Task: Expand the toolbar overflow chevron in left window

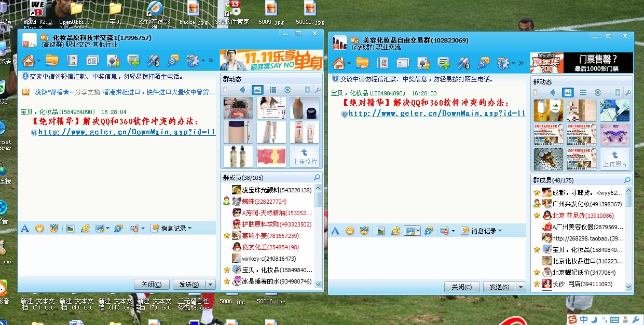Action: [211, 61]
